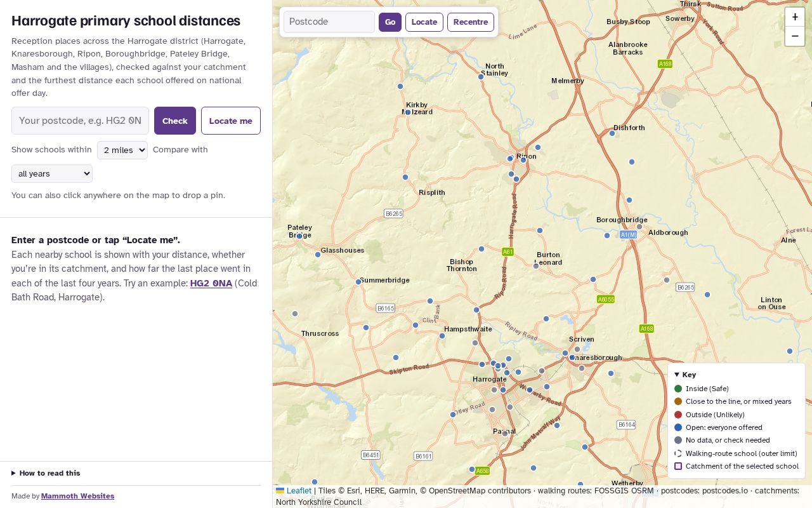Visit the Mammoth Websites link
The image size is (812, 508).
[78, 496]
